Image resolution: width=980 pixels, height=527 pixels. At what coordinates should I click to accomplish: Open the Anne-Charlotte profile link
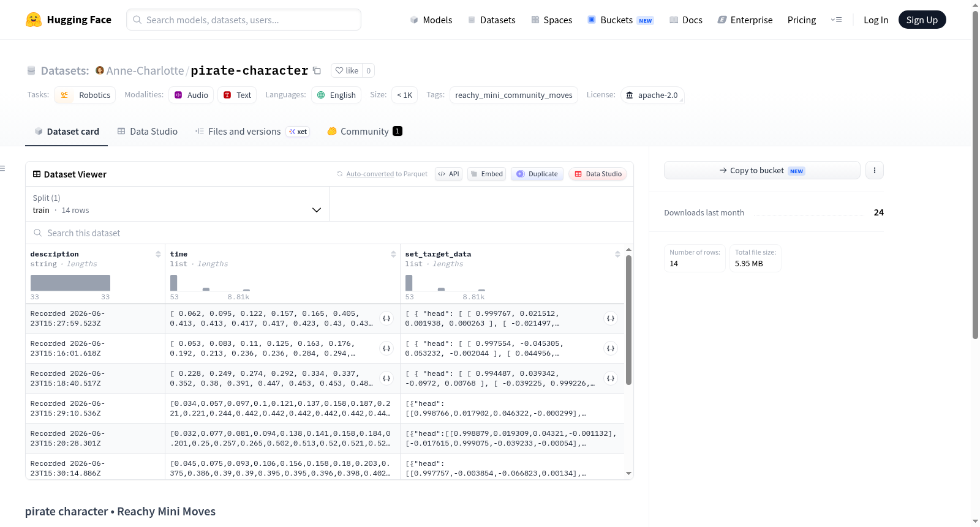pos(145,71)
